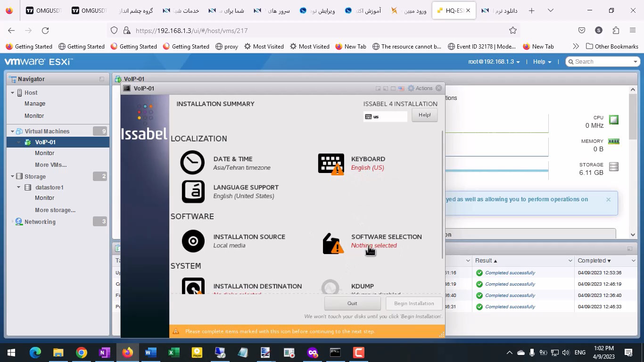The height and width of the screenshot is (362, 644).
Task: Collapse the Host tree node
Action: point(13,93)
